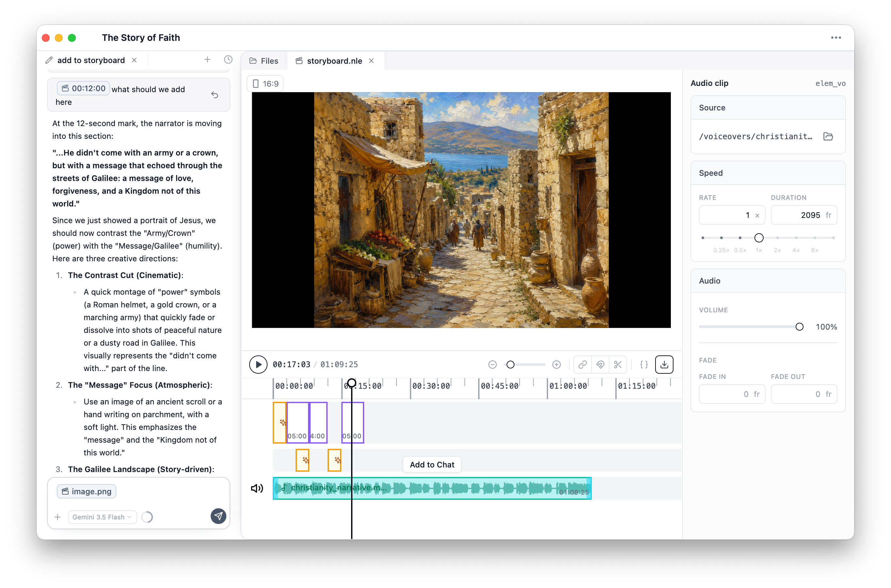Click the 00:12:00 timestamp chip
Viewport: 891px width, 588px height.
point(83,89)
